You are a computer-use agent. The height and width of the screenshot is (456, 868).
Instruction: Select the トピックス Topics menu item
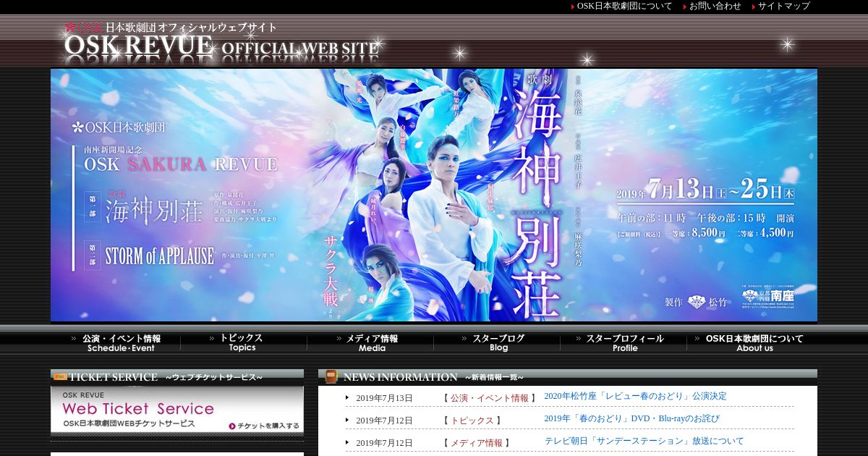242,343
